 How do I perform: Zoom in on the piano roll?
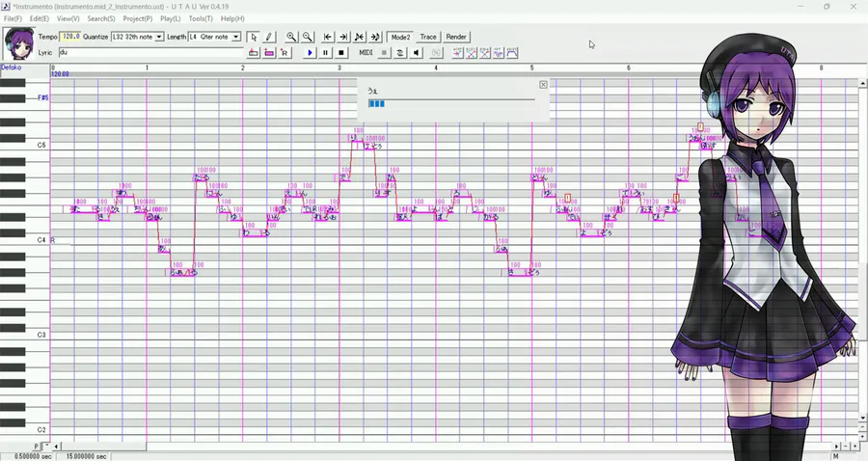(x=291, y=37)
